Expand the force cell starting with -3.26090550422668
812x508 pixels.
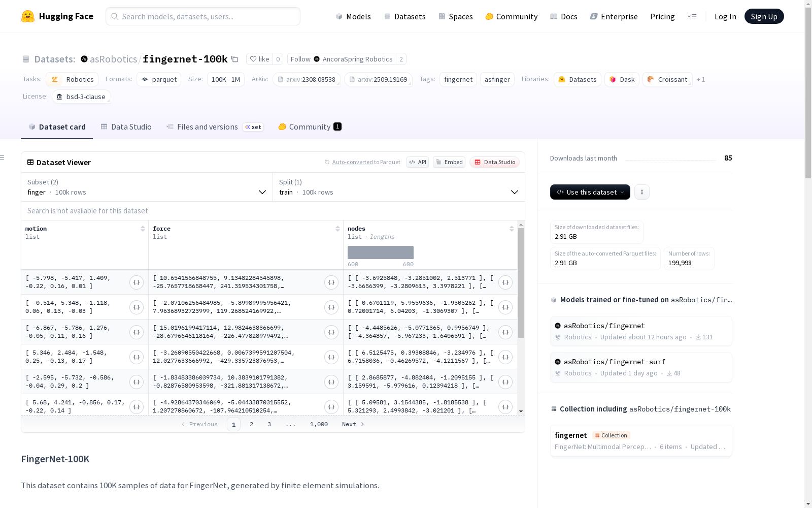coord(331,357)
